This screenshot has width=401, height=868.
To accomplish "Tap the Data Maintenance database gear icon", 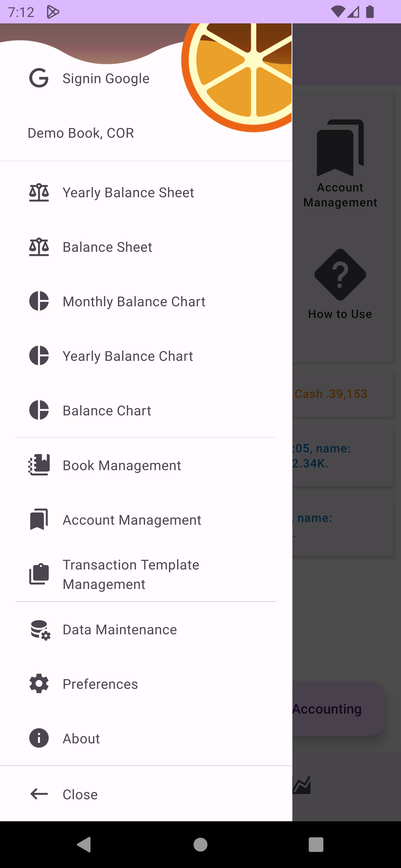I will tap(40, 629).
